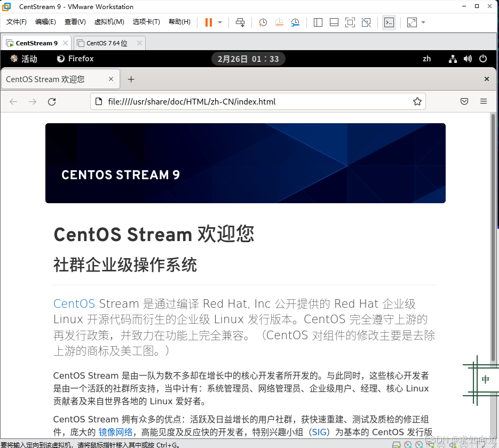
Task: Close the CentStream 9 VM tab
Action: point(65,43)
